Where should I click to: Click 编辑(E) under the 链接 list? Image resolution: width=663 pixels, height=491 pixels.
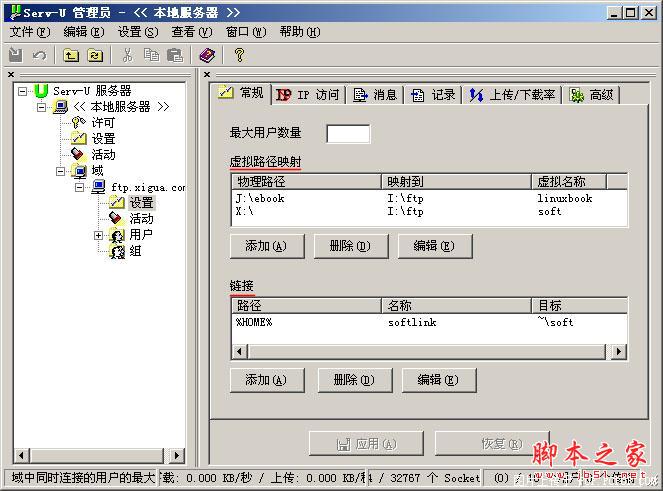point(439,380)
